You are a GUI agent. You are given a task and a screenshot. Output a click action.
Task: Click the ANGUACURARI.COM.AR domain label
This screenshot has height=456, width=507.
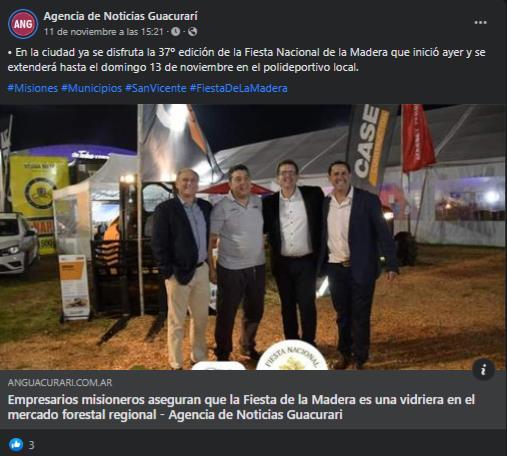[x=60, y=383]
